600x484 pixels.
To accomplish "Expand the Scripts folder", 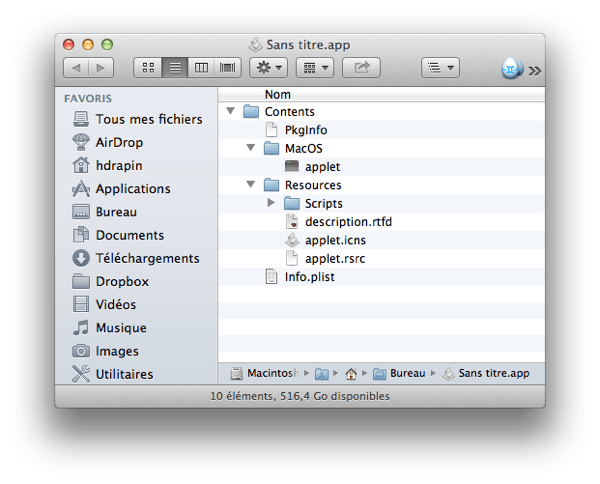I will pyautogui.click(x=271, y=204).
